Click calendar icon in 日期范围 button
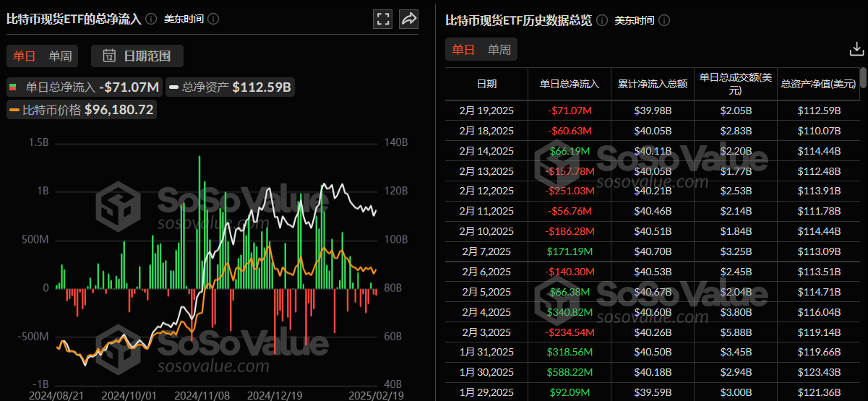The width and height of the screenshot is (868, 401). tap(110, 56)
